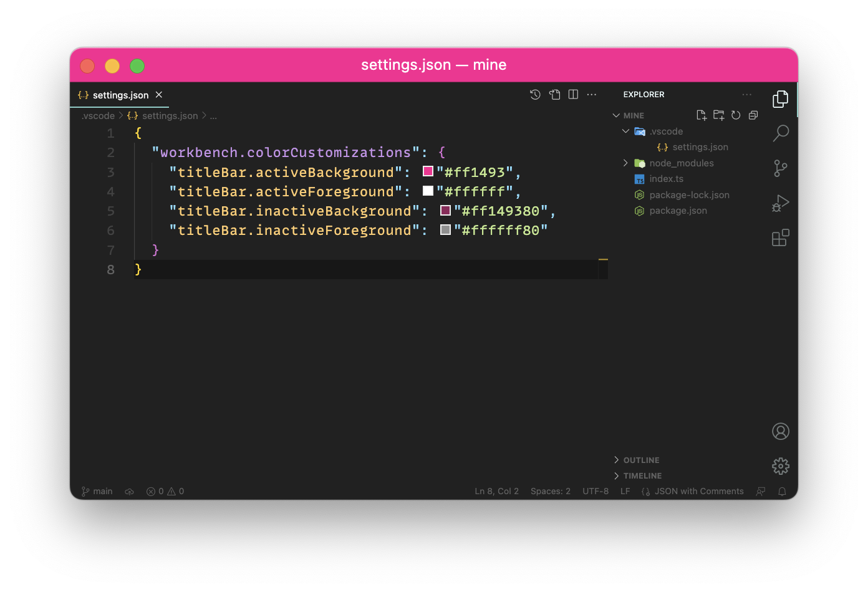Click the Open Changes icon in editor toolbar
868x592 pixels.
(554, 95)
